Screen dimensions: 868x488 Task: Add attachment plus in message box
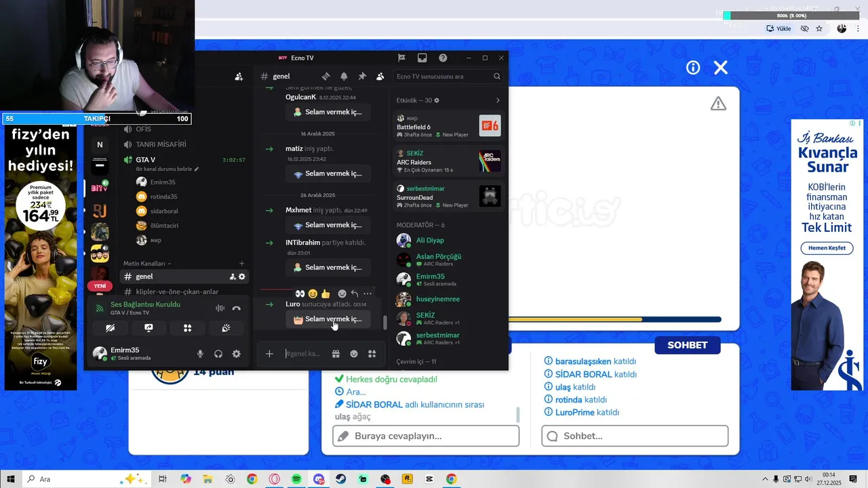pyautogui.click(x=269, y=354)
